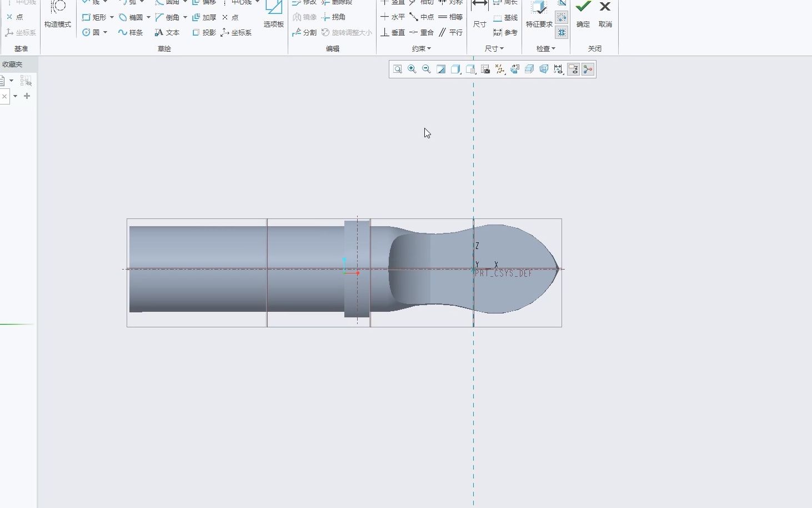Clear the left panel search field X
Screen dimensions: 812x508
coord(4,96)
